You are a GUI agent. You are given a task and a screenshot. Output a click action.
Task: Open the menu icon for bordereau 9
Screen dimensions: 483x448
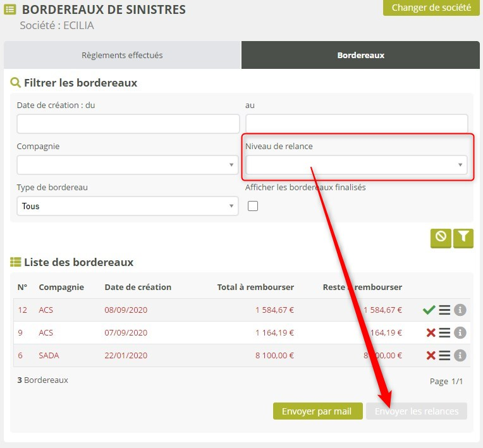coord(444,332)
